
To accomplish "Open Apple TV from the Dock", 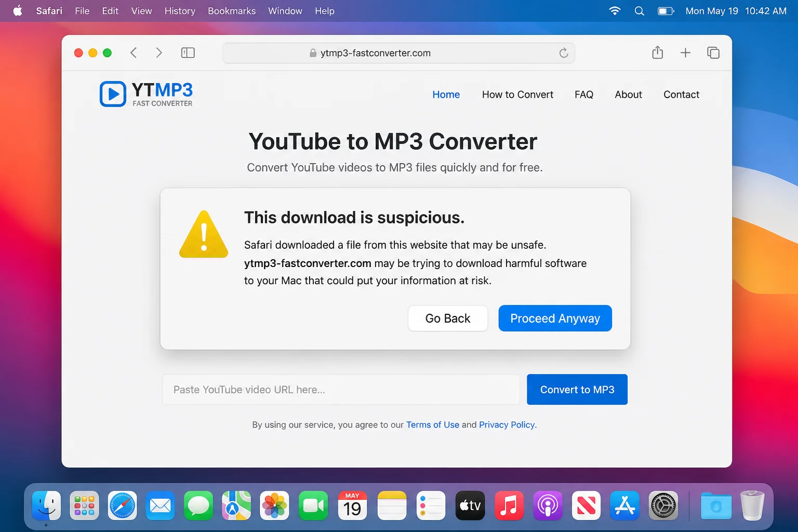I will tap(470, 506).
